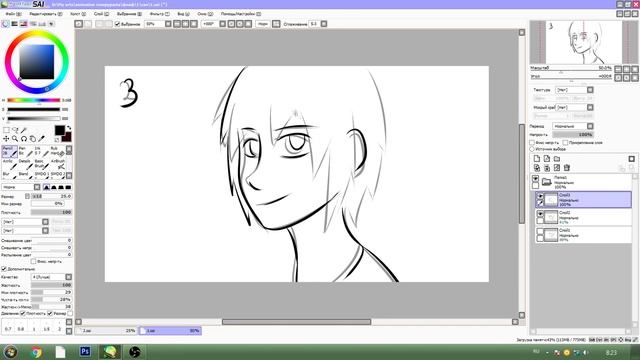Swap foreground and background colors
640x360 pixels.
(69, 128)
